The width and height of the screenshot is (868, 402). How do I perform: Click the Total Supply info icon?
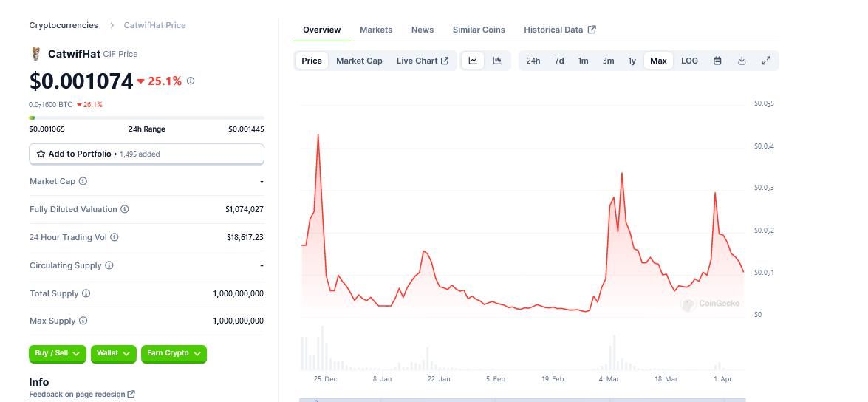[x=86, y=293]
